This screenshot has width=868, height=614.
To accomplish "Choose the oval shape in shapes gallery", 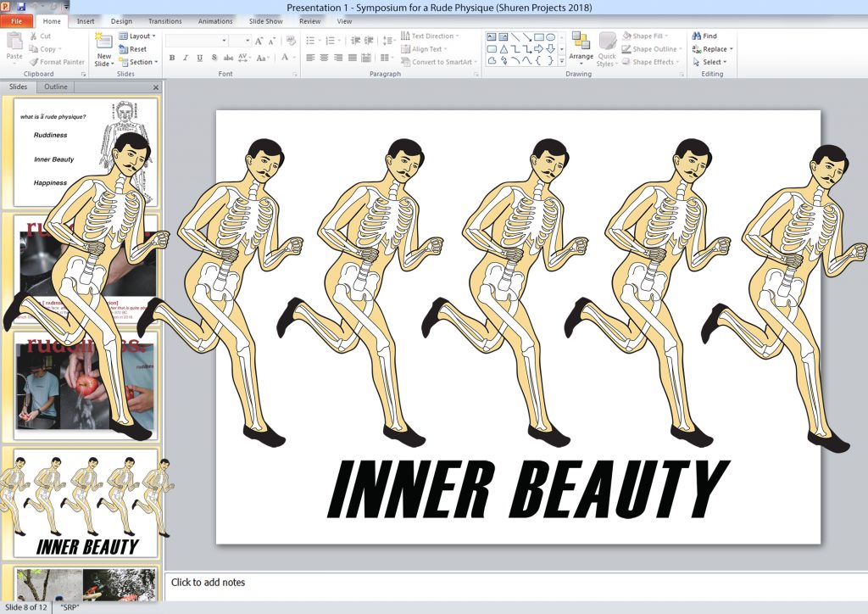I will [x=550, y=37].
